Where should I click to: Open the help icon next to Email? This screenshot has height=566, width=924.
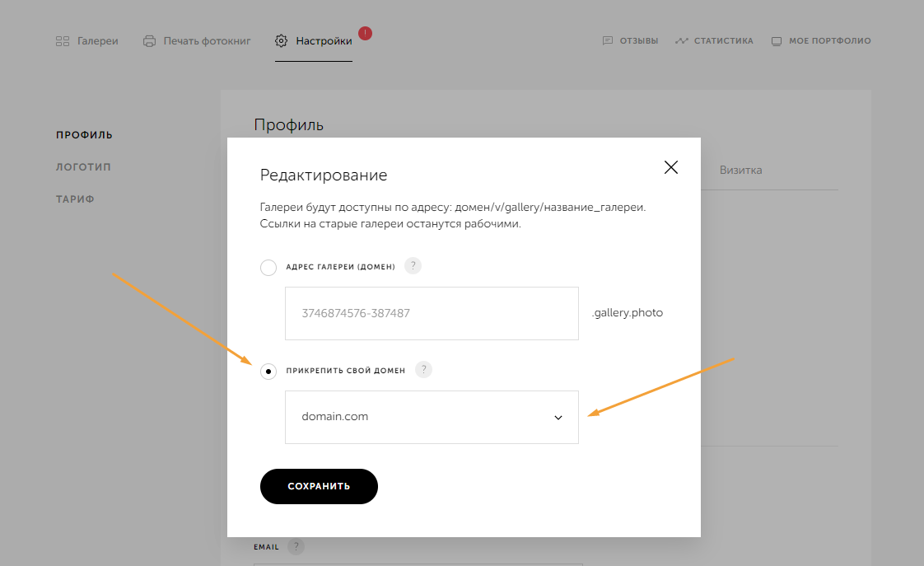[x=296, y=546]
